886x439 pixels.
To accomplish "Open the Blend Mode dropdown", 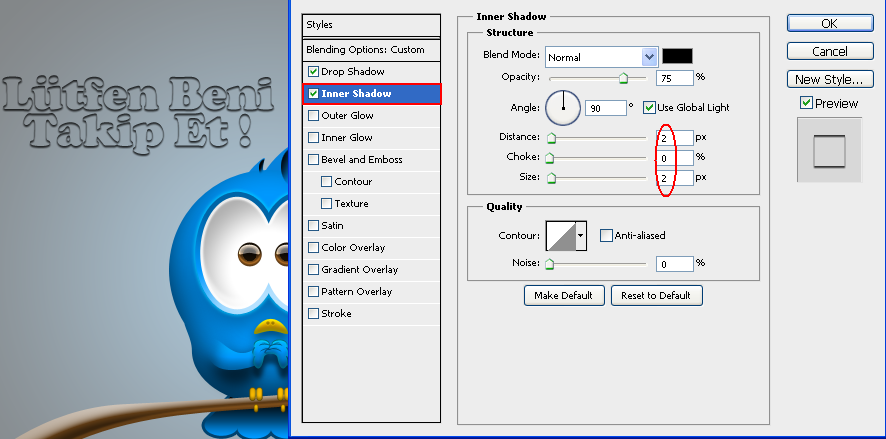I will click(601, 57).
